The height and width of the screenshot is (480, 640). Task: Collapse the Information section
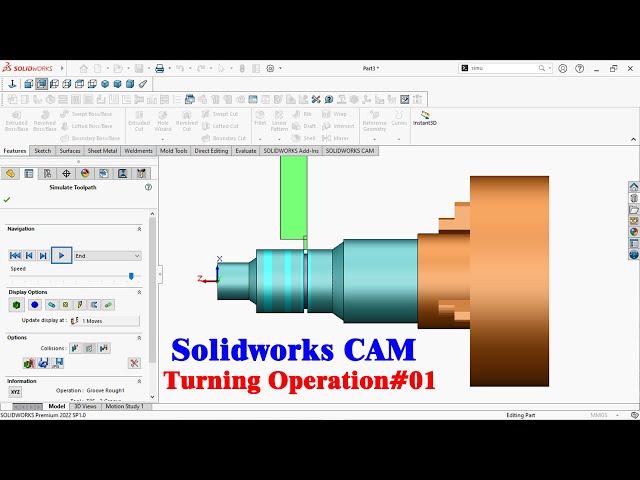(139, 381)
